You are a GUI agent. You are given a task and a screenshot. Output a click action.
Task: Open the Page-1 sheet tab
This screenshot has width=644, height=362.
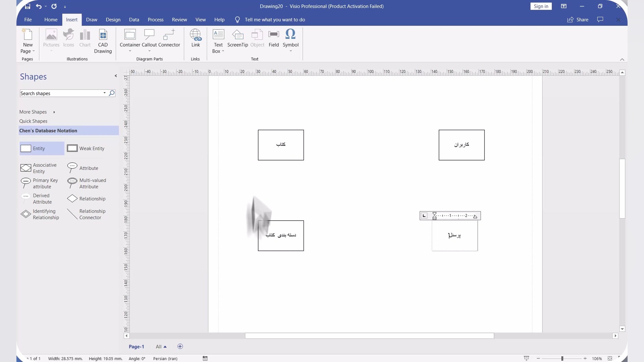click(x=136, y=347)
